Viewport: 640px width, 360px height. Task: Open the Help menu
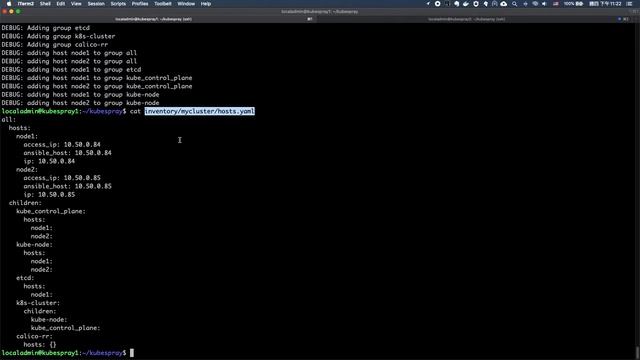[x=206, y=4]
